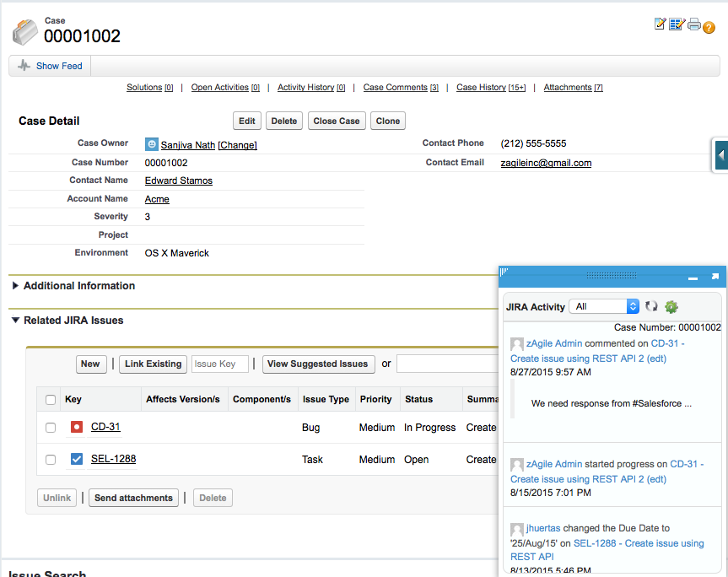The height and width of the screenshot is (577, 728).
Task: Click the View Suggested Issues button
Action: pyautogui.click(x=318, y=364)
